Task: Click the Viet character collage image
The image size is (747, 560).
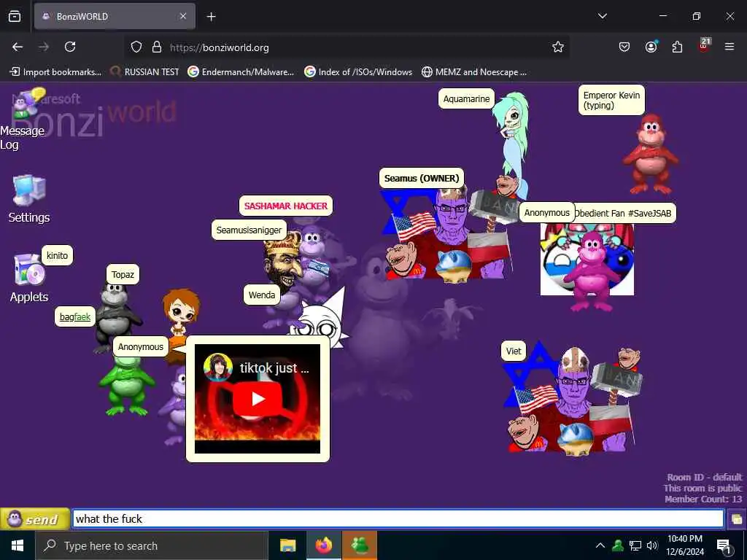Action: point(572,397)
